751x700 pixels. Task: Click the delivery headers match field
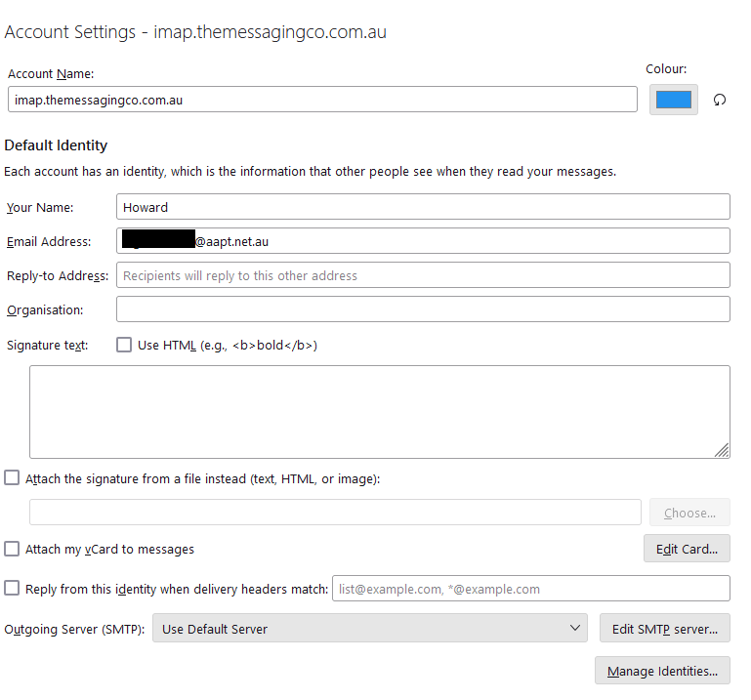coord(530,589)
